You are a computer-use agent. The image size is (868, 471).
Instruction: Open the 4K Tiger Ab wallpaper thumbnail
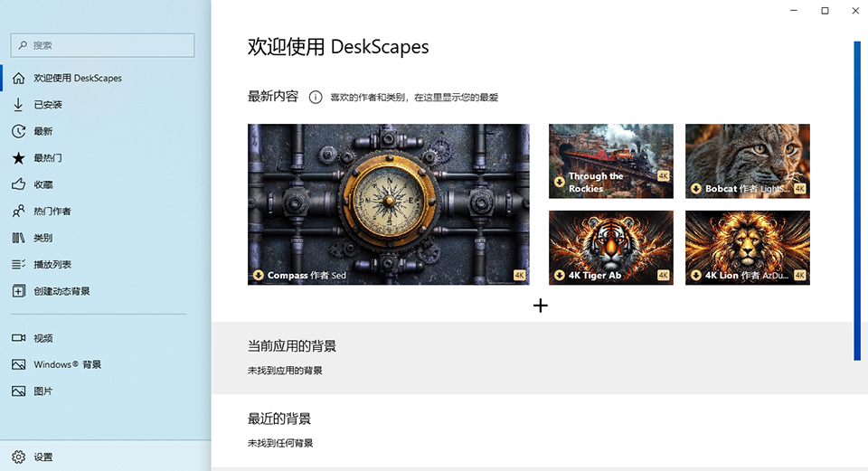click(611, 248)
